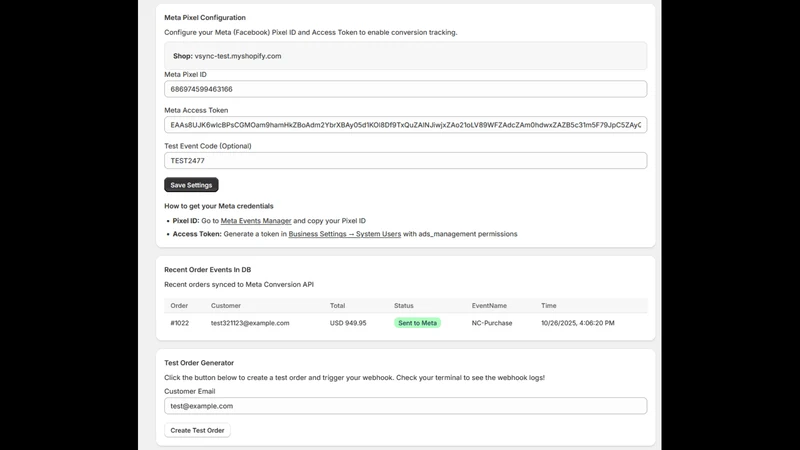Open Business Settings System Users link

(x=344, y=234)
